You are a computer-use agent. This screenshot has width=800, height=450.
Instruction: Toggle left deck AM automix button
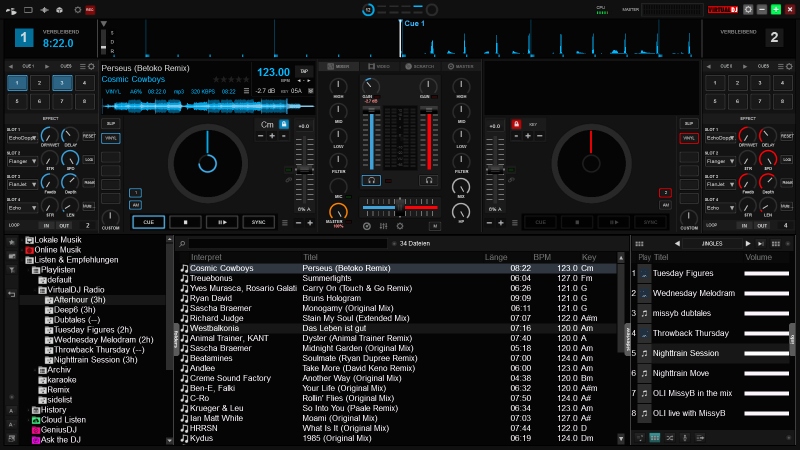pos(135,205)
